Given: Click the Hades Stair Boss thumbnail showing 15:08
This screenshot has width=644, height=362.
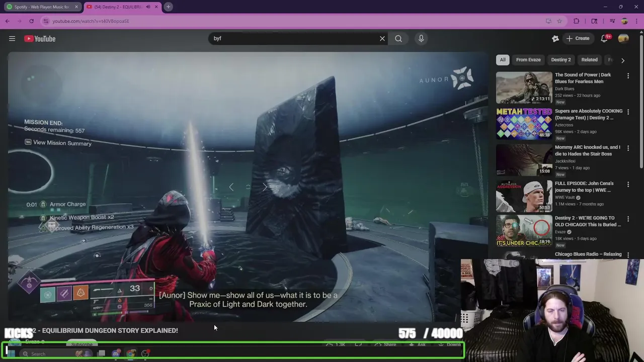Looking at the screenshot, I should (524, 160).
